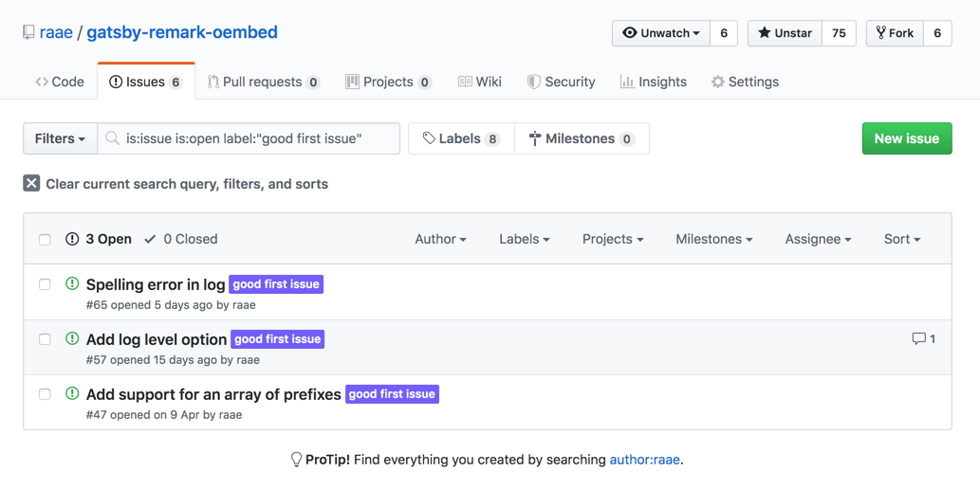Viewport: 980px width, 490px height.
Task: Open the Settings tab
Action: coord(745,82)
